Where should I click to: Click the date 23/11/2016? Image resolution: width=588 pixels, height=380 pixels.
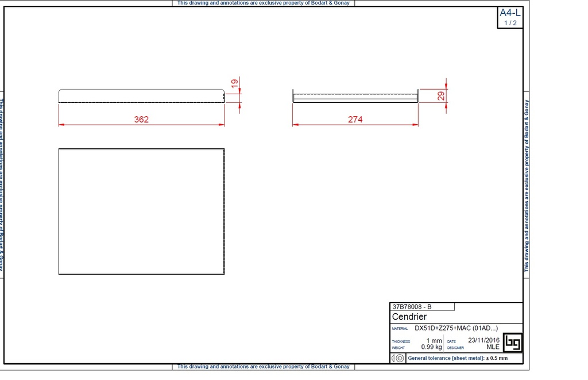484,340
